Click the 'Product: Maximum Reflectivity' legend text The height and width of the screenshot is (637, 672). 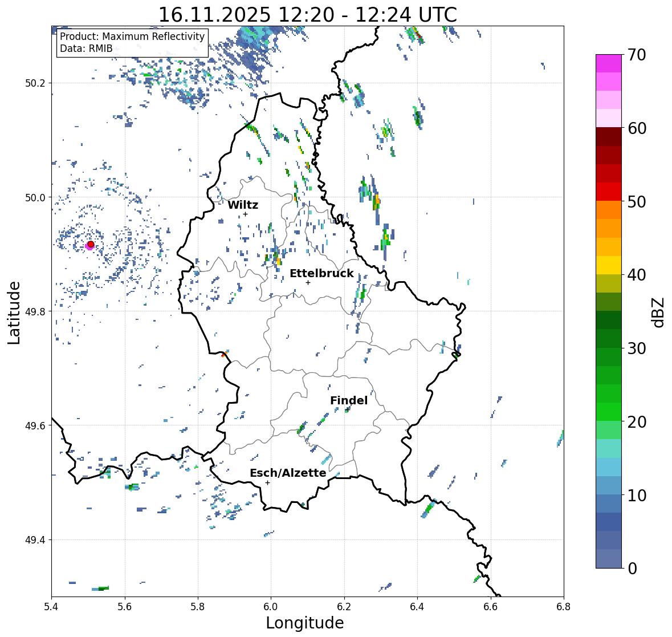(132, 36)
